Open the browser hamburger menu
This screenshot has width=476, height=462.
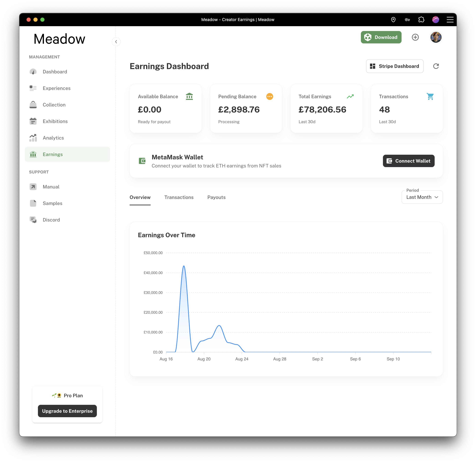pos(450,19)
